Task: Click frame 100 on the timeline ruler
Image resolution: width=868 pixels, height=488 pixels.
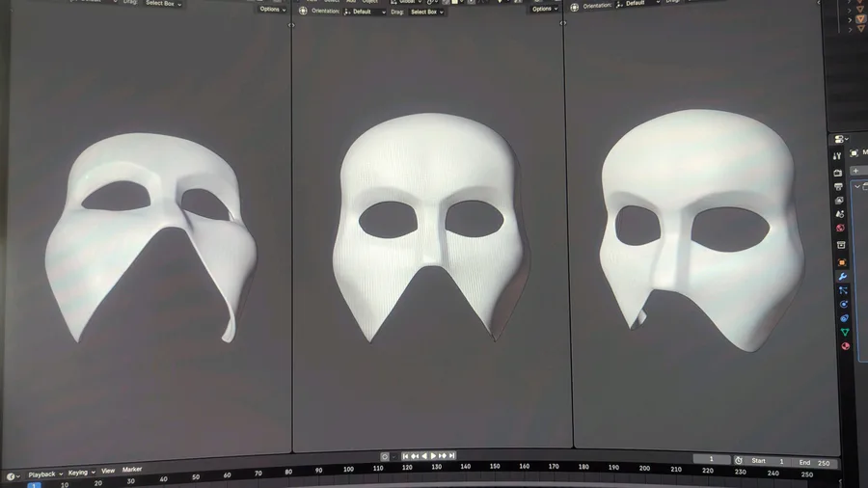Action: click(348, 469)
